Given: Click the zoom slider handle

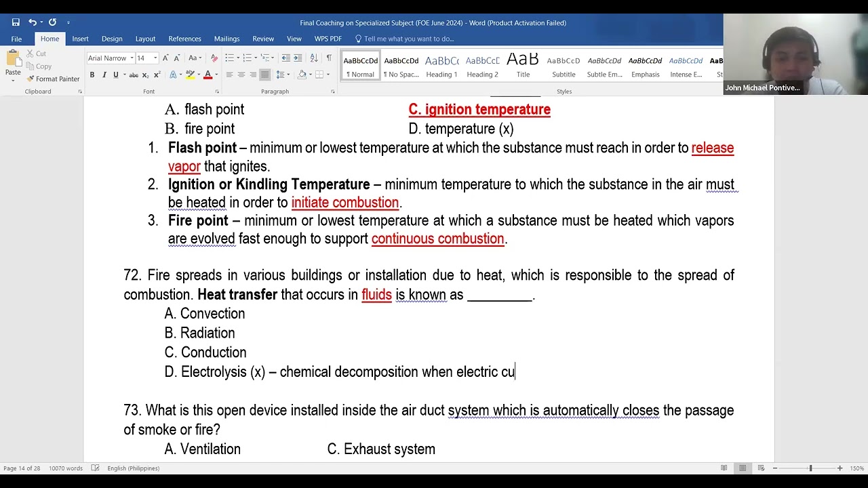Looking at the screenshot, I should point(810,468).
